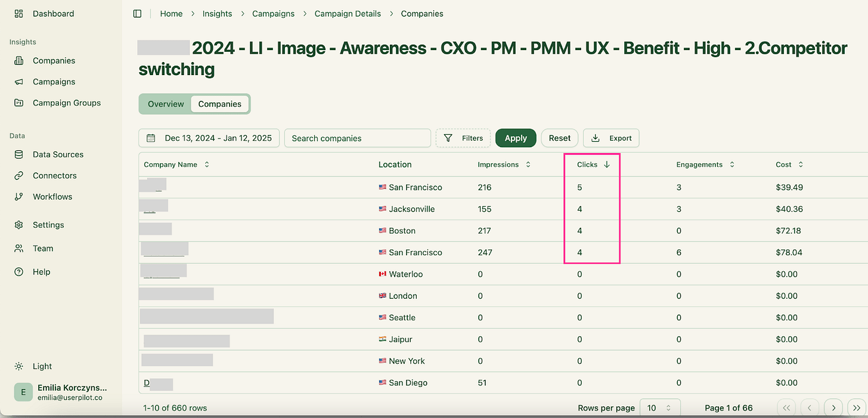The width and height of the screenshot is (868, 418).
Task: Click the Dashboard icon in sidebar
Action: (19, 14)
